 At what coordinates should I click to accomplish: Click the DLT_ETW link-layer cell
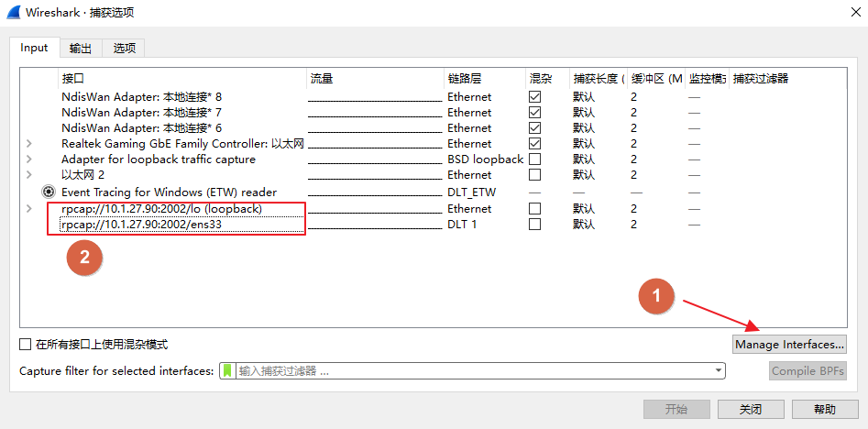tap(472, 192)
